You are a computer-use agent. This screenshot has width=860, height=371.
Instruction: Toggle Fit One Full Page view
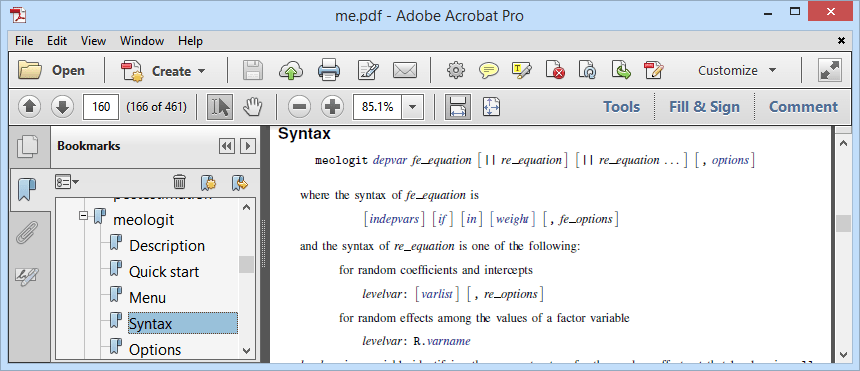491,106
